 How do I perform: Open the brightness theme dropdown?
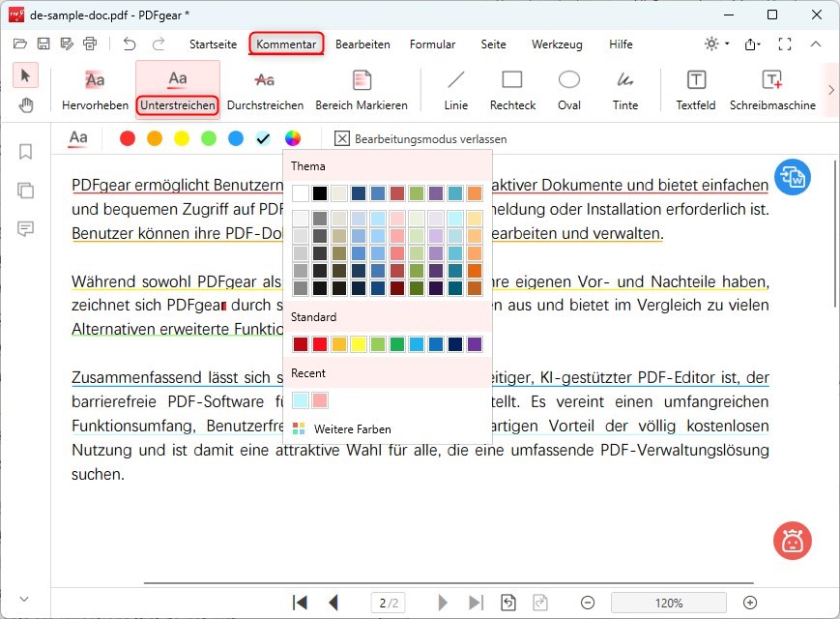click(x=717, y=44)
